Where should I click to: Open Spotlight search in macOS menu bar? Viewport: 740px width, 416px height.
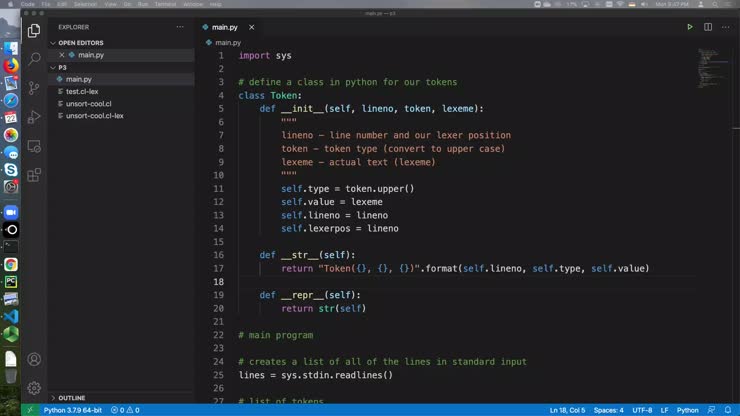pos(715,4)
